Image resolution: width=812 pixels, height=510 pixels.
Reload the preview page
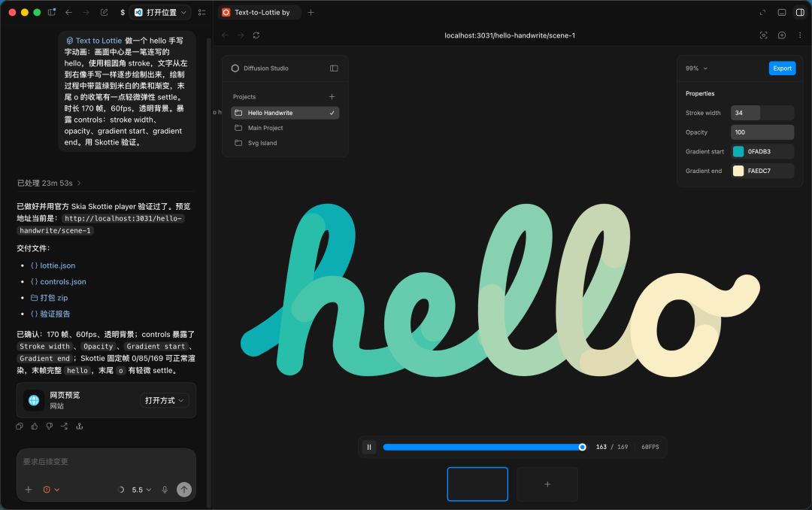tap(256, 35)
